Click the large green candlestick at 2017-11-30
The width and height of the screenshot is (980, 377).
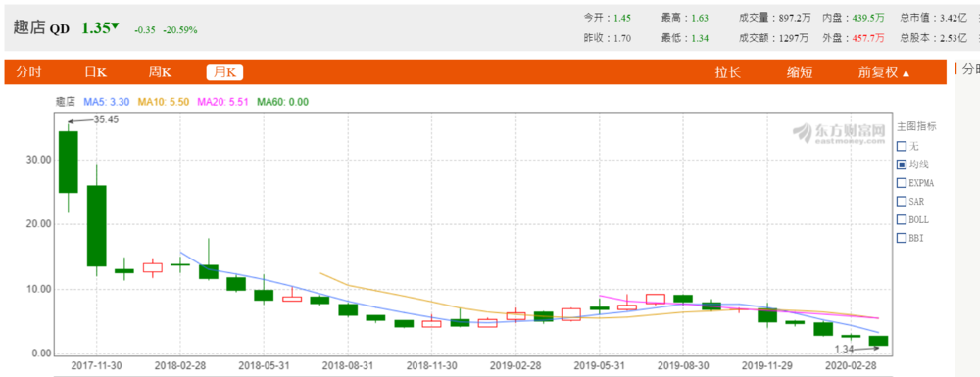(x=69, y=163)
